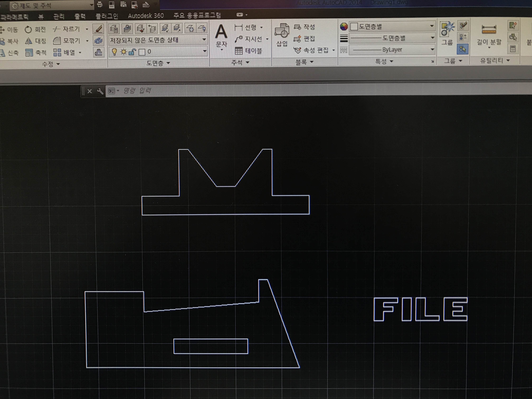Open the 주요 응용프로그램 ribbon tab
This screenshot has height=399, width=532.
pos(197,15)
